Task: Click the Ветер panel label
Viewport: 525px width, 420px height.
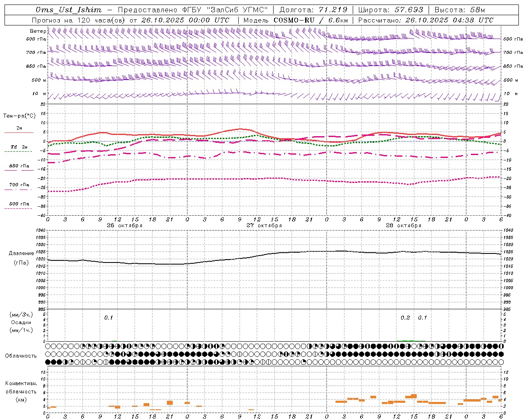Action: tap(38, 31)
